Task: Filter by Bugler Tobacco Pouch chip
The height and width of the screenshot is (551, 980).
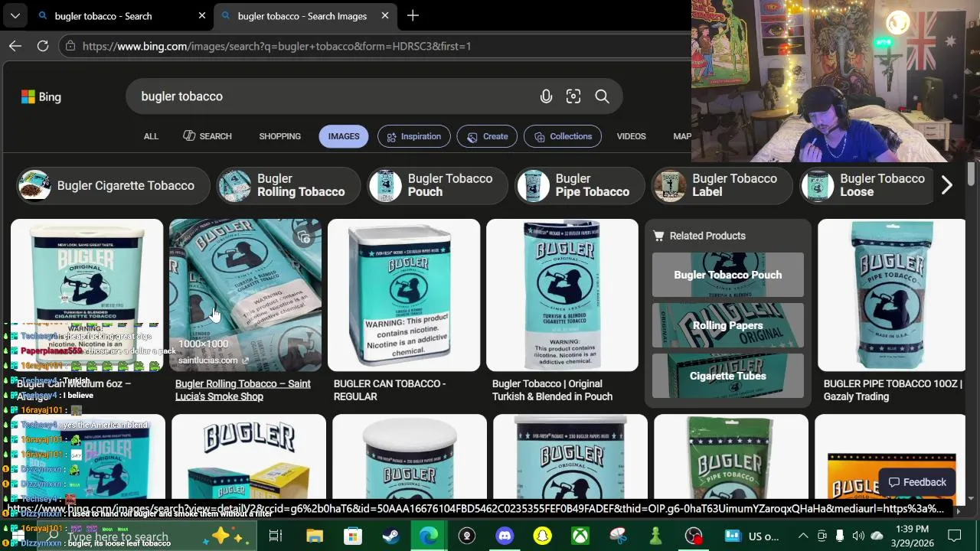Action: (x=436, y=185)
